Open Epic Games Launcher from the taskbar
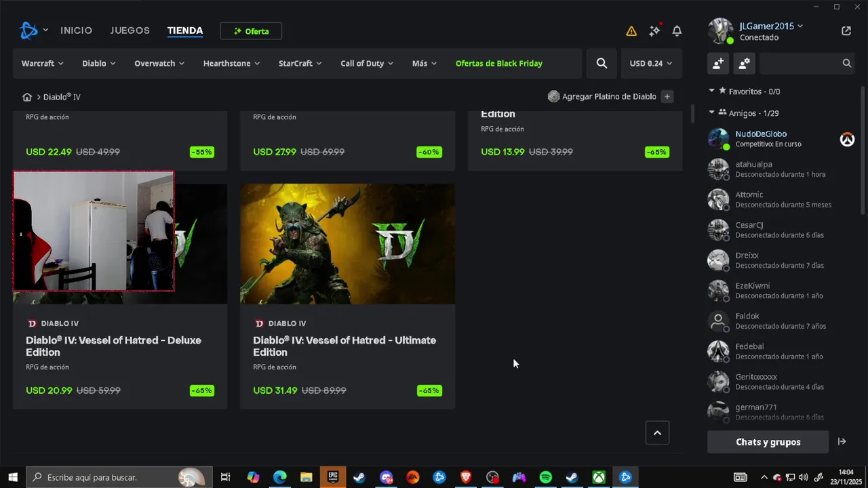The image size is (868, 488). pyautogui.click(x=333, y=477)
